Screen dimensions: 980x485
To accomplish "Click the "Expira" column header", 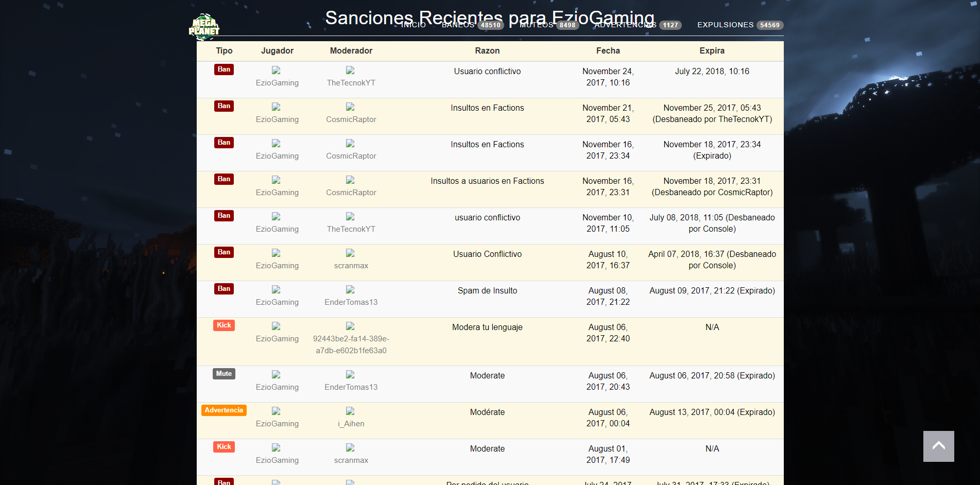I will tap(712, 51).
